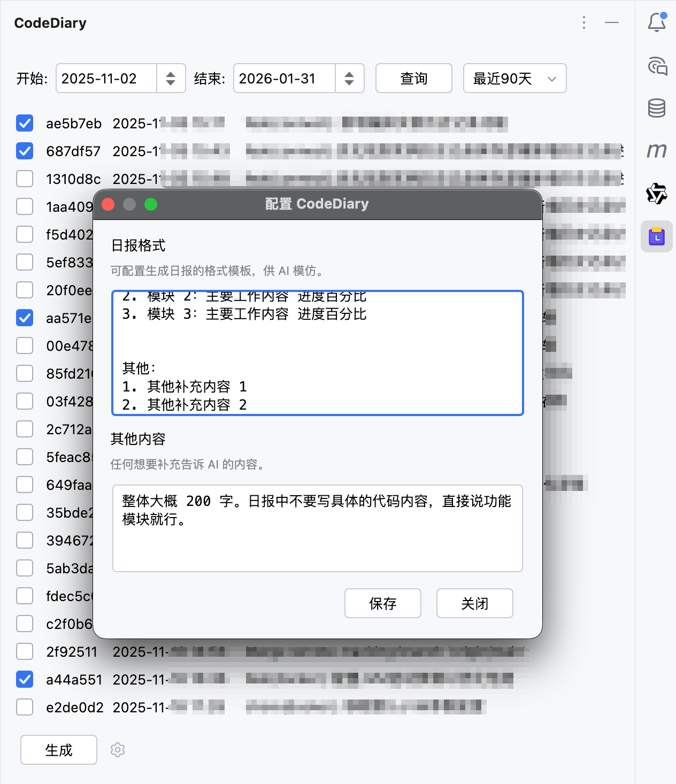
Task: Uncheck commit ae5b7eb
Action: point(25,123)
